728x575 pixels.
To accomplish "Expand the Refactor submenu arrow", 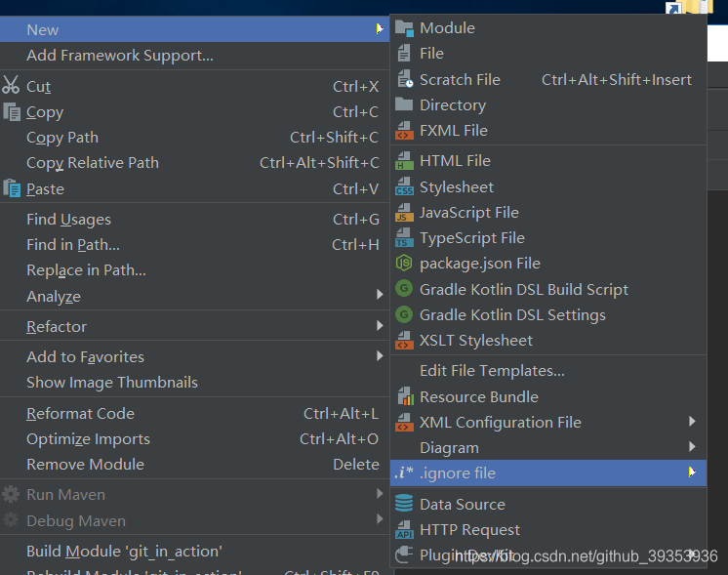I will [x=380, y=326].
